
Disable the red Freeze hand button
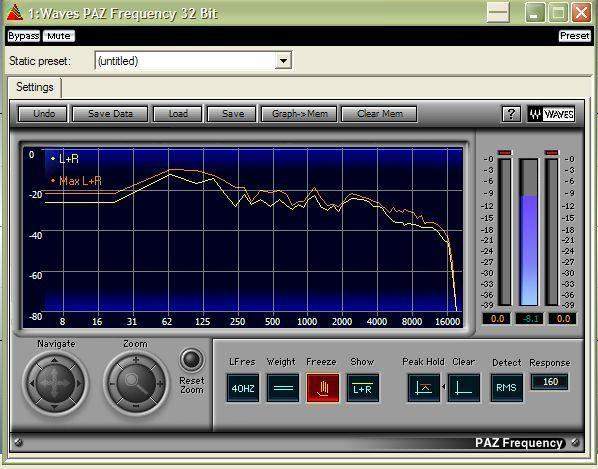coord(323,388)
